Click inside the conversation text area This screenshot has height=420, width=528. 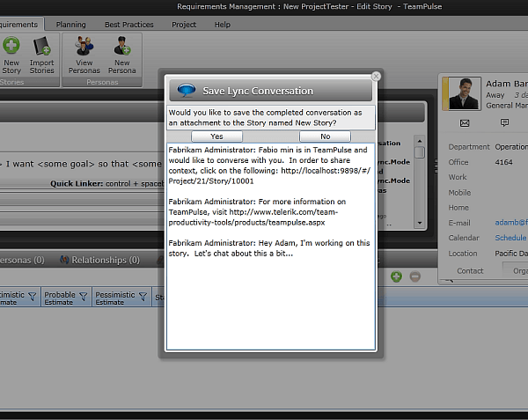271,247
